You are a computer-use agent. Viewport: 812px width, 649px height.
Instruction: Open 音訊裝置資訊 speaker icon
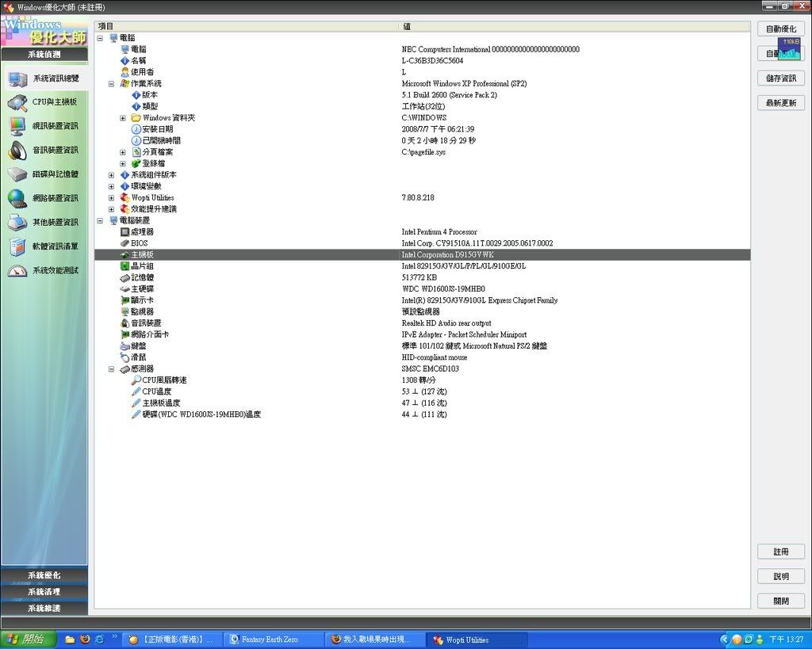click(x=17, y=151)
